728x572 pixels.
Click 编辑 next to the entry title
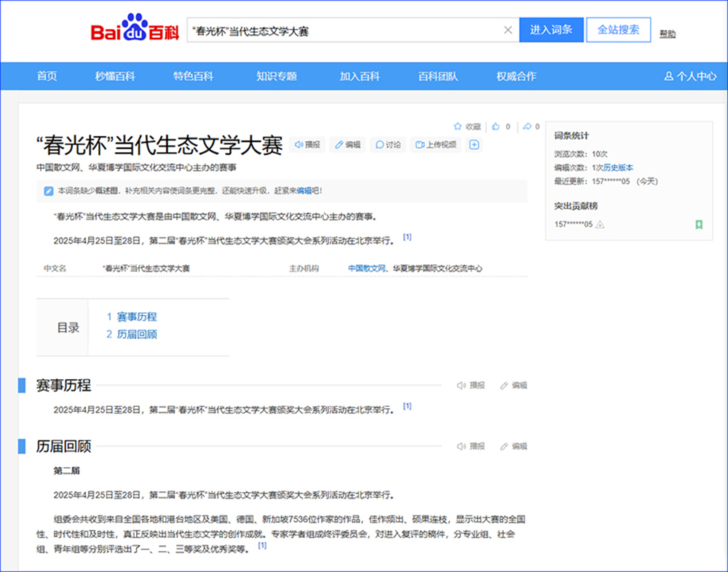[348, 145]
